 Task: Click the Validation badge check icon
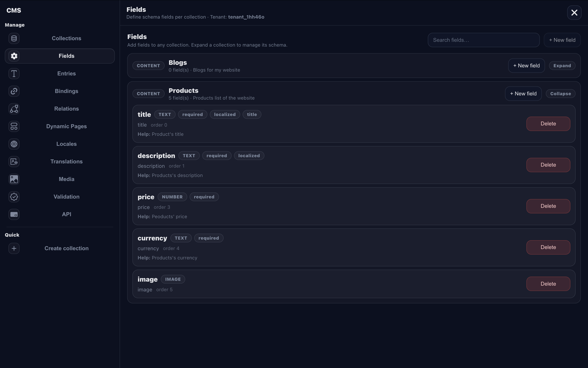coord(14,197)
